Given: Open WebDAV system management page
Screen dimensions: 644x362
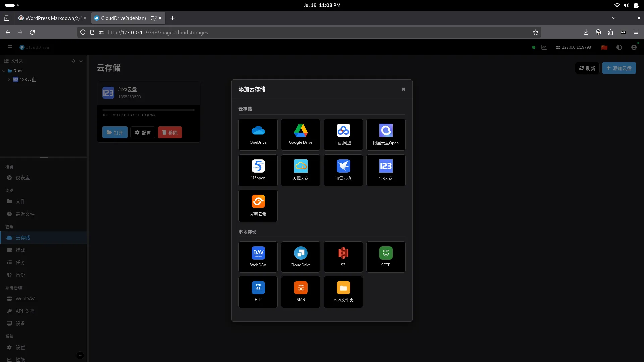Looking at the screenshot, I should point(44,299).
